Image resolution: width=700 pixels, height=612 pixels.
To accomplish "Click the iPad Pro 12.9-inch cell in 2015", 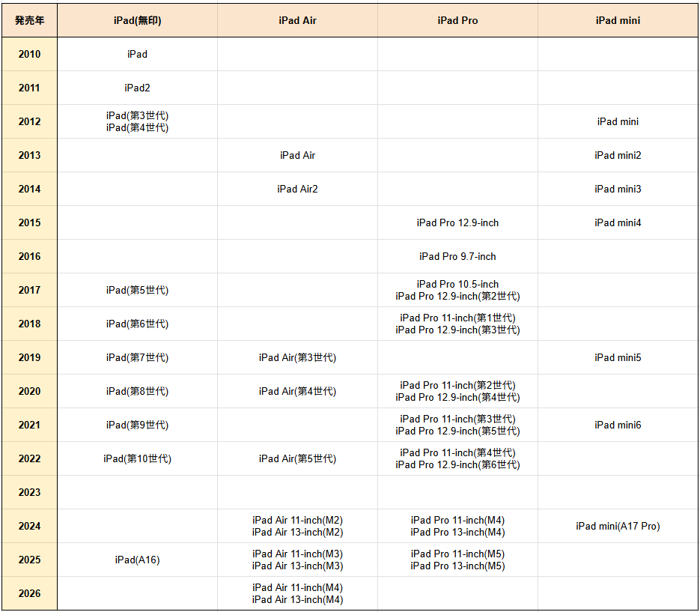I will (x=457, y=222).
